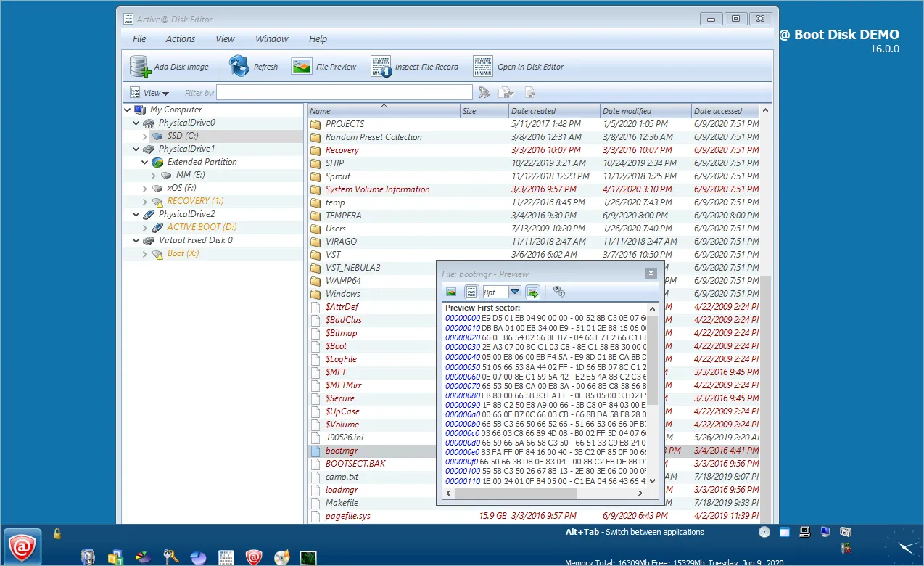The width and height of the screenshot is (924, 566).
Task: Switch preview to hex text mode icon
Action: pos(471,292)
